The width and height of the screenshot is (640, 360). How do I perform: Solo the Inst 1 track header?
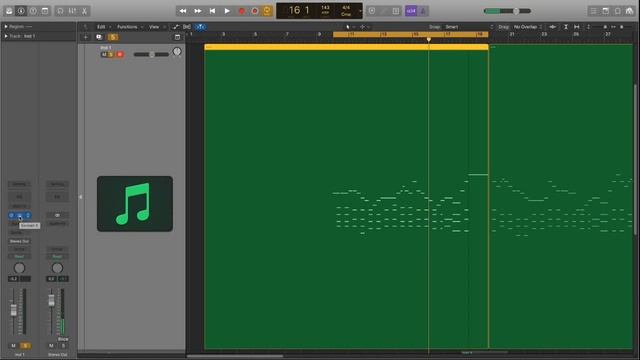pos(111,54)
